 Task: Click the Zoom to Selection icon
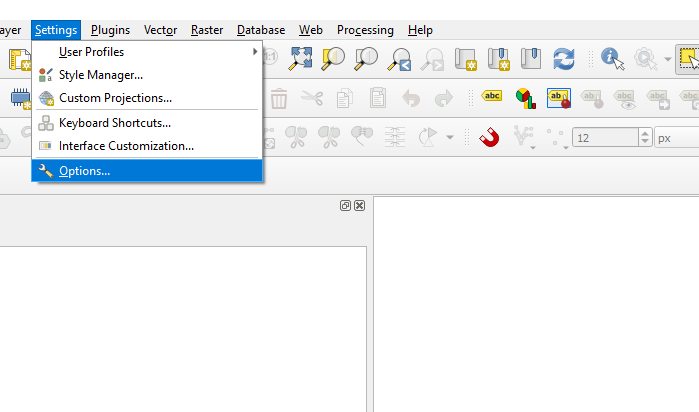334,59
